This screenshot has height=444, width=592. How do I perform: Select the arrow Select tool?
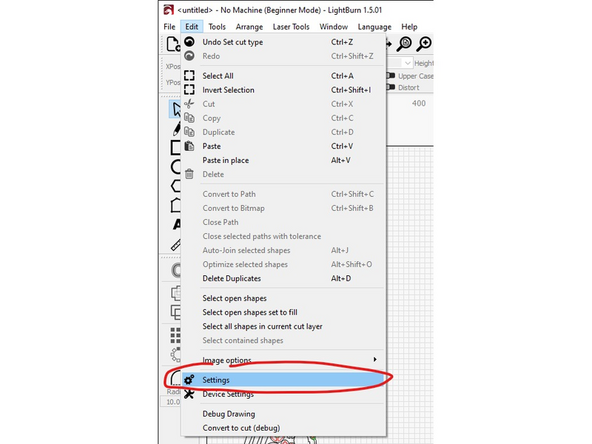pos(175,109)
